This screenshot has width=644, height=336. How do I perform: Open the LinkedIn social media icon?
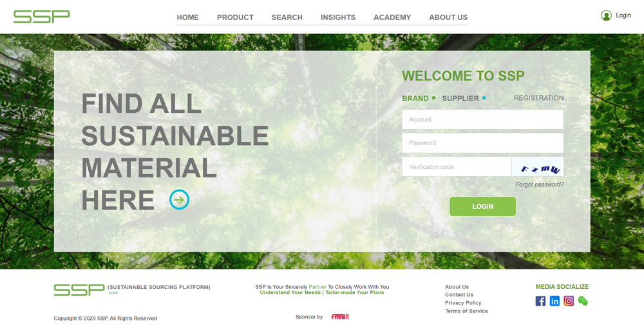(x=554, y=301)
